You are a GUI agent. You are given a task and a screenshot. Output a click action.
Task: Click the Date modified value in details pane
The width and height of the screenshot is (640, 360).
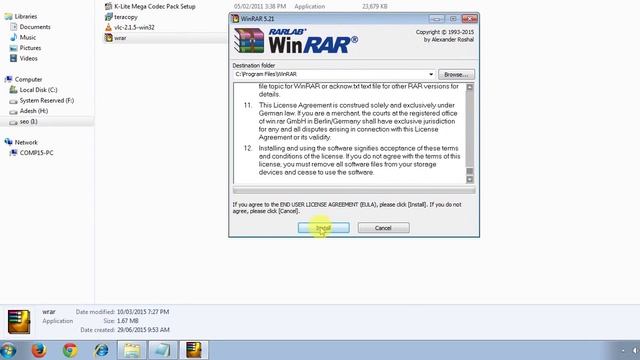click(x=142, y=312)
